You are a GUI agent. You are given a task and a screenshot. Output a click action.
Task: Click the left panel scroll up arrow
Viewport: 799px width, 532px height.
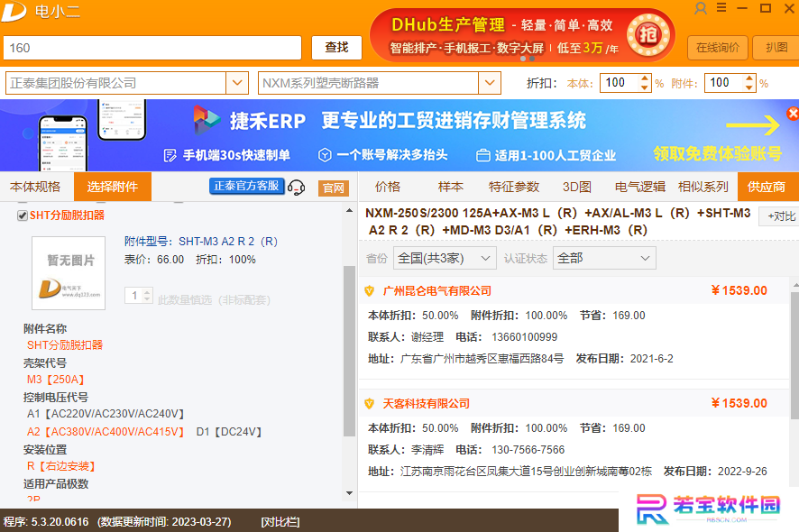pyautogui.click(x=350, y=210)
